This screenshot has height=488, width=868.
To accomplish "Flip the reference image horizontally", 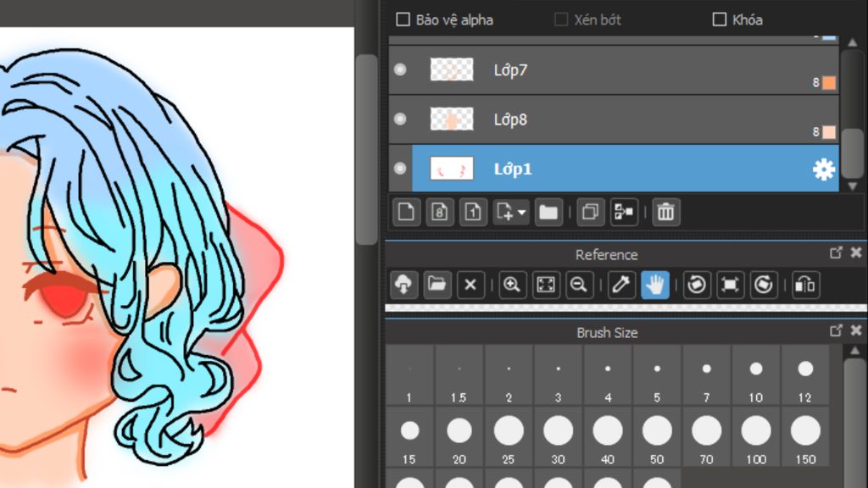I will 805,285.
